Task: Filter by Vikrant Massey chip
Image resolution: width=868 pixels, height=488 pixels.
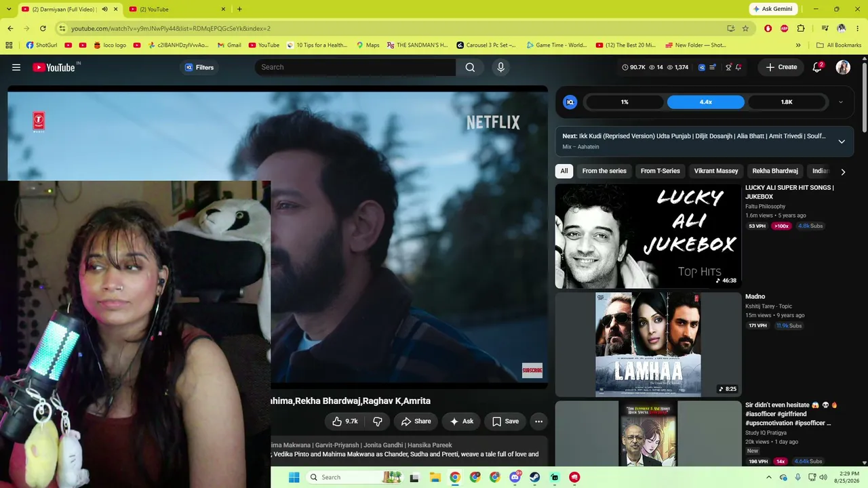Action: point(716,171)
